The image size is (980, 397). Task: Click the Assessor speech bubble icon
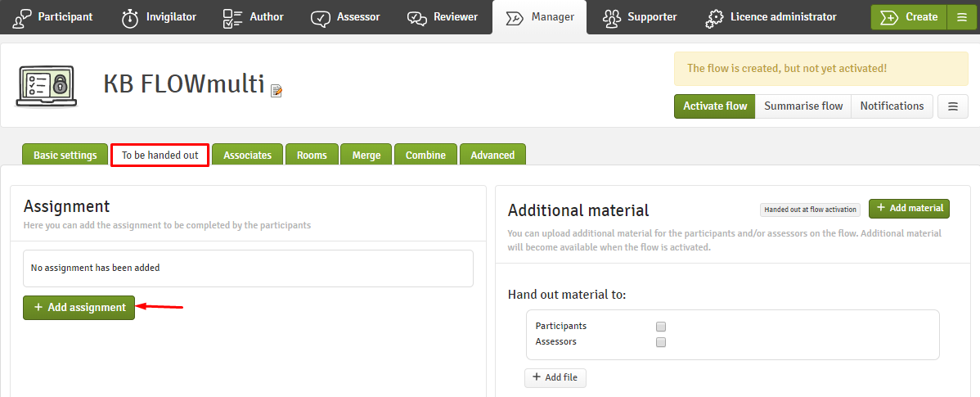[x=321, y=18]
